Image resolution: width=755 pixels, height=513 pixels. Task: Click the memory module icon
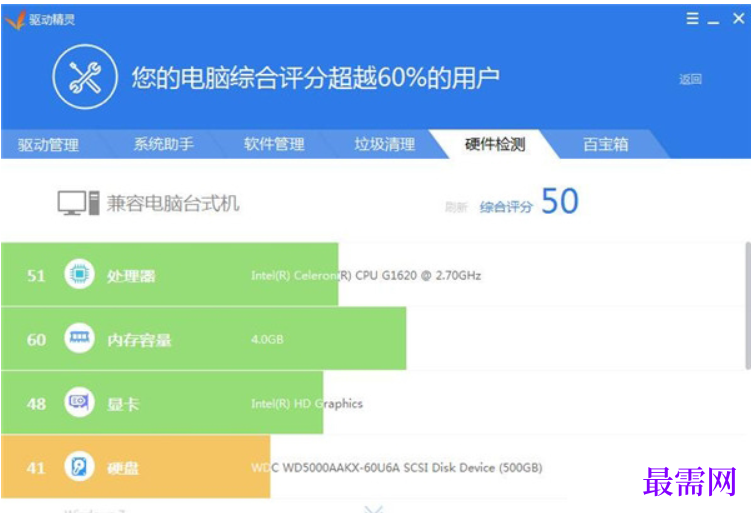tap(79, 338)
